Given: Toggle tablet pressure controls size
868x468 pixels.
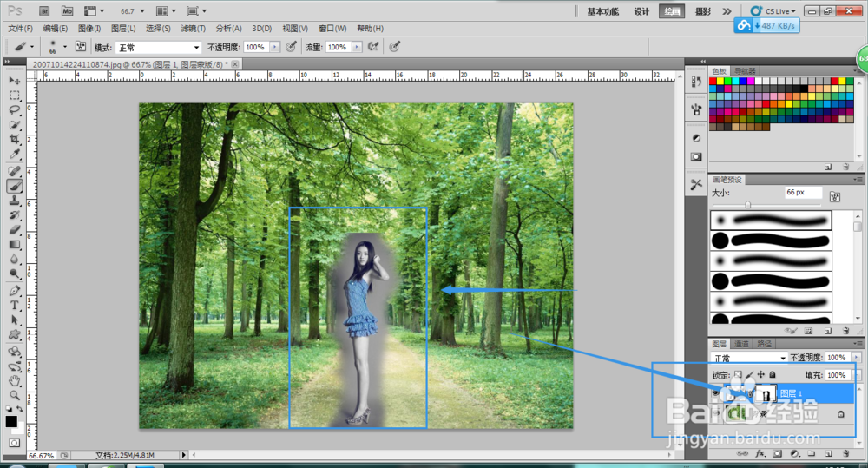Looking at the screenshot, I should coord(394,47).
